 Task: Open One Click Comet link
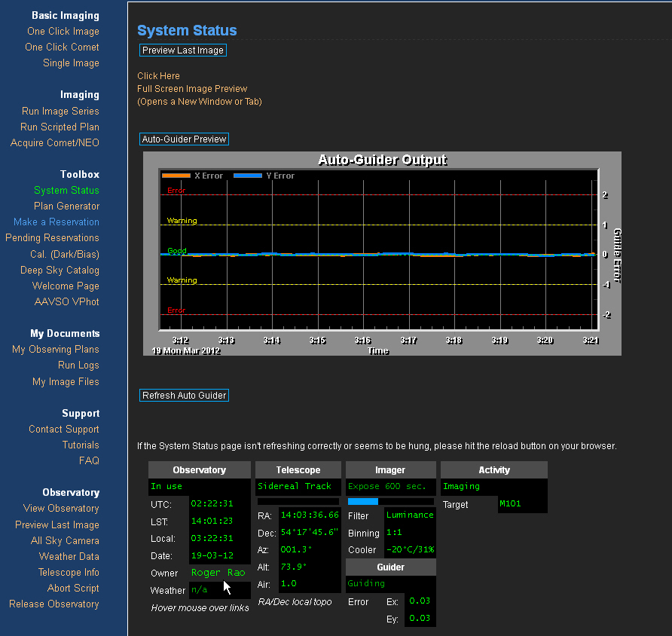tap(62, 47)
